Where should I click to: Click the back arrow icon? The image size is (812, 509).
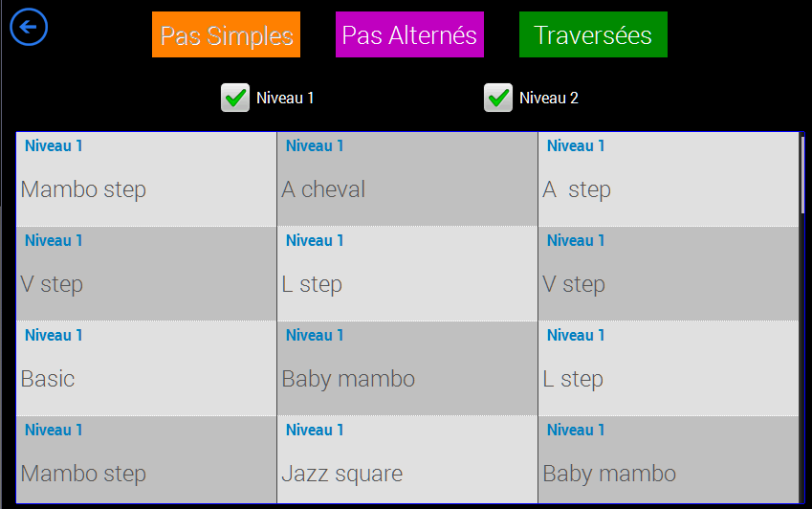tap(29, 27)
